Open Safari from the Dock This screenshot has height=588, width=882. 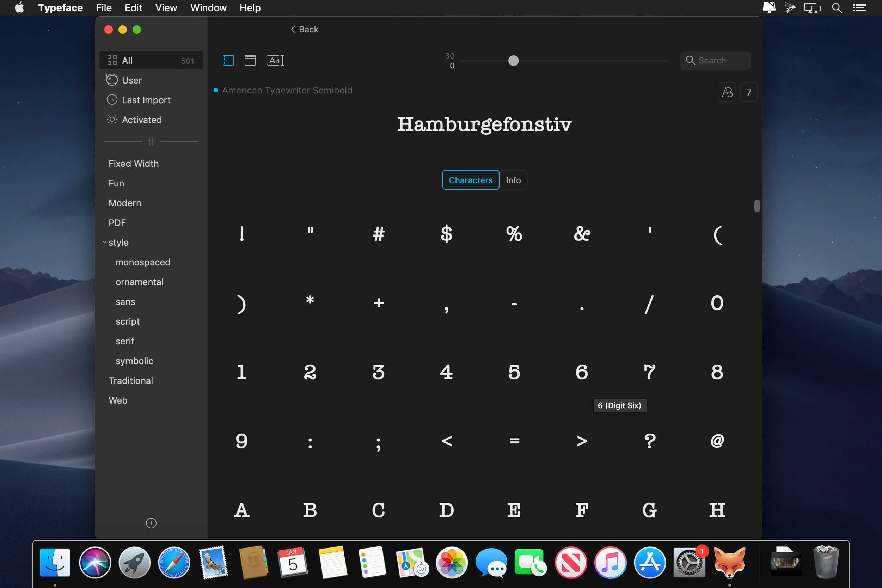coord(174,563)
